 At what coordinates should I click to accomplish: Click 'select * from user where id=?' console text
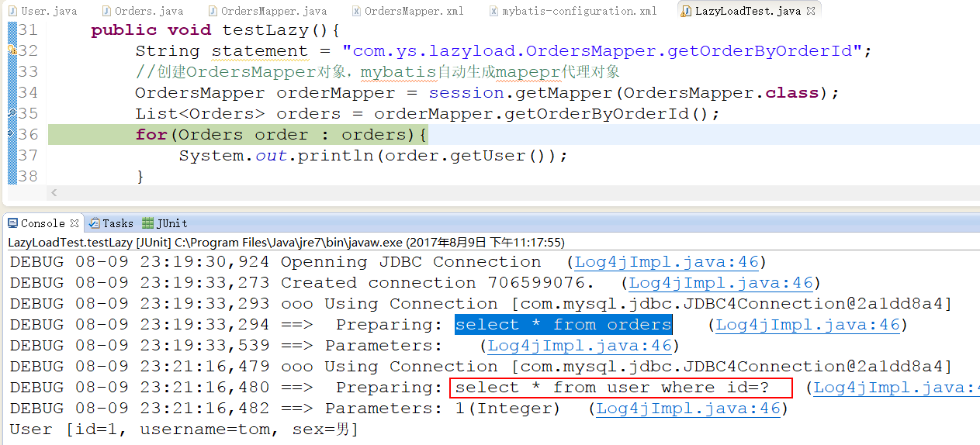pyautogui.click(x=612, y=388)
